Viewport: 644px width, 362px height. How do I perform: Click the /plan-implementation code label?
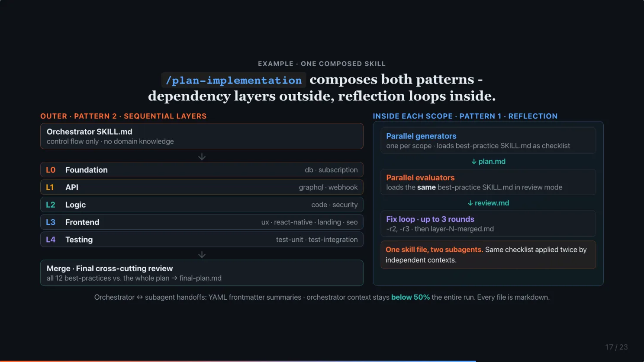coord(234,80)
